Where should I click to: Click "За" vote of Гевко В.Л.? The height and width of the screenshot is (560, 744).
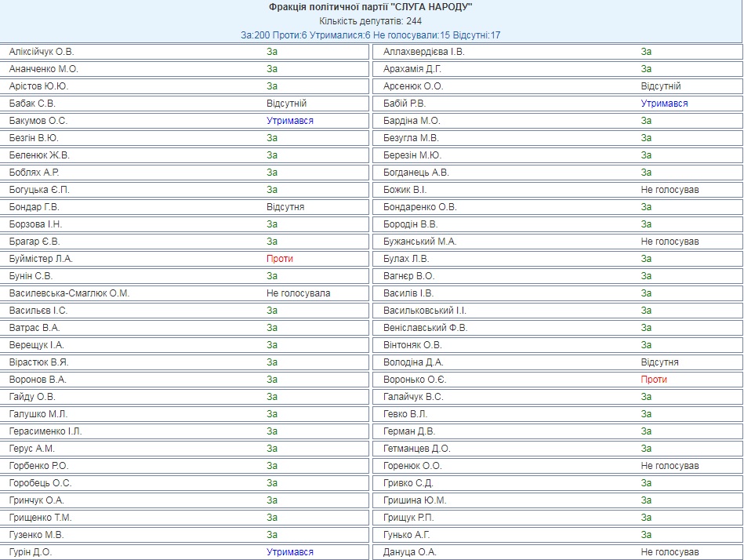tap(646, 414)
